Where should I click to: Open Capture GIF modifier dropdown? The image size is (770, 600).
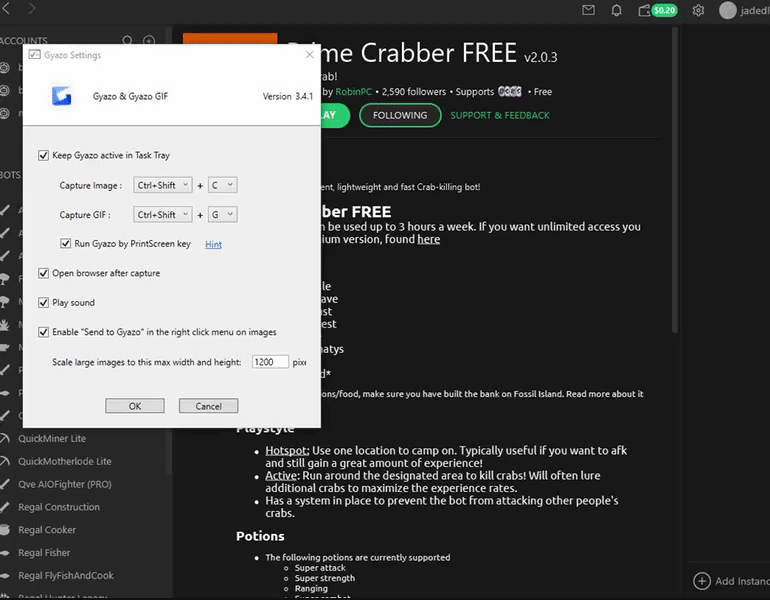(x=163, y=215)
